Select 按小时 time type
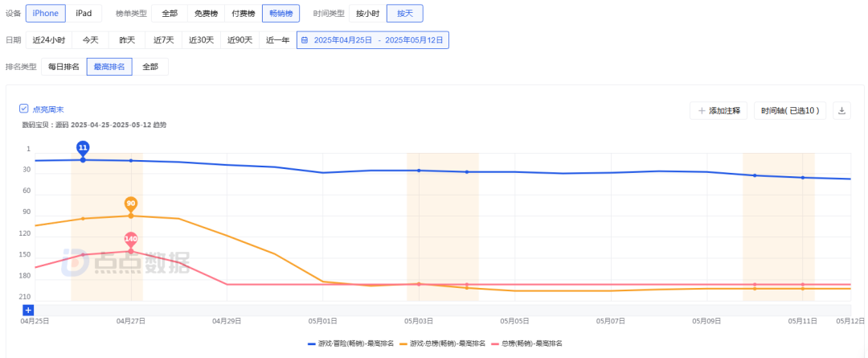The height and width of the screenshot is (358, 868). pyautogui.click(x=367, y=13)
